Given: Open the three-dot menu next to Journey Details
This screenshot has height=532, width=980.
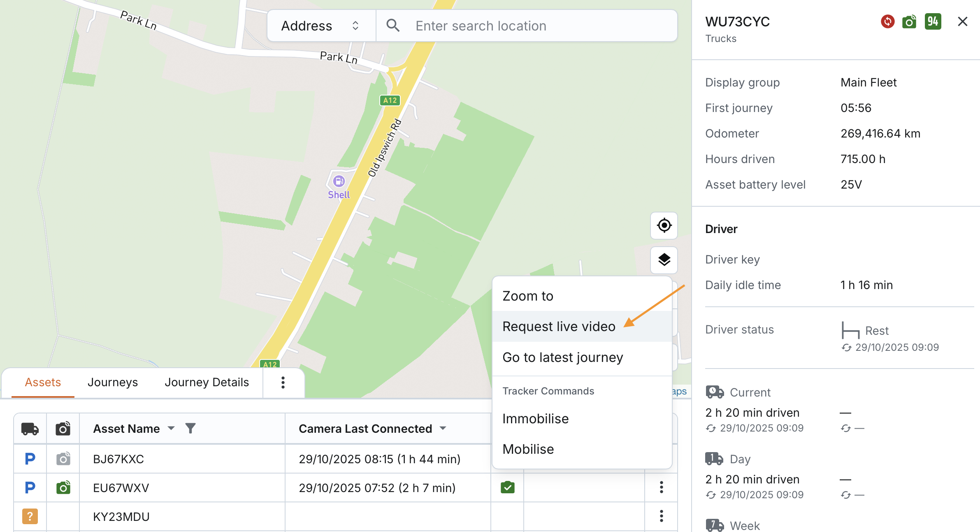Looking at the screenshot, I should [x=283, y=383].
